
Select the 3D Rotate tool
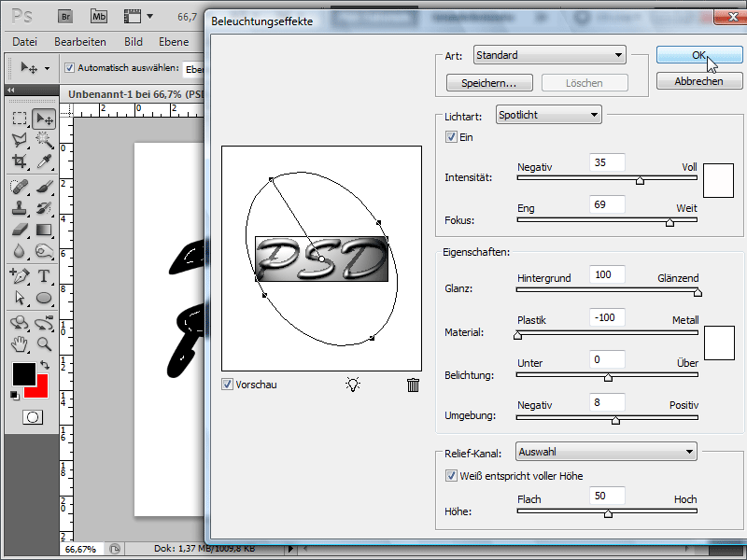[x=20, y=323]
